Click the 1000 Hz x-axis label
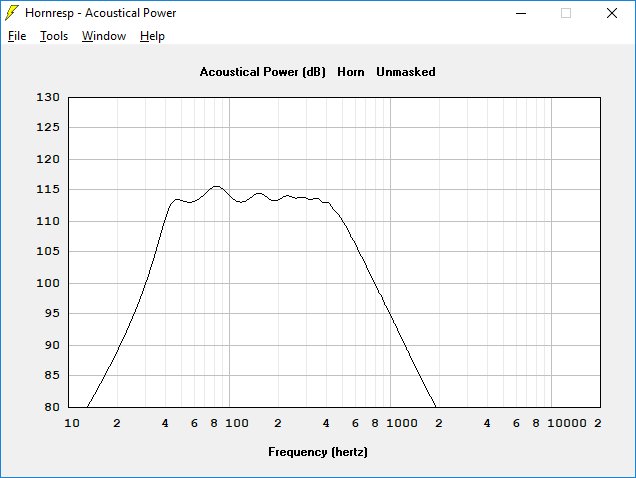The image size is (636, 478). pos(402,423)
